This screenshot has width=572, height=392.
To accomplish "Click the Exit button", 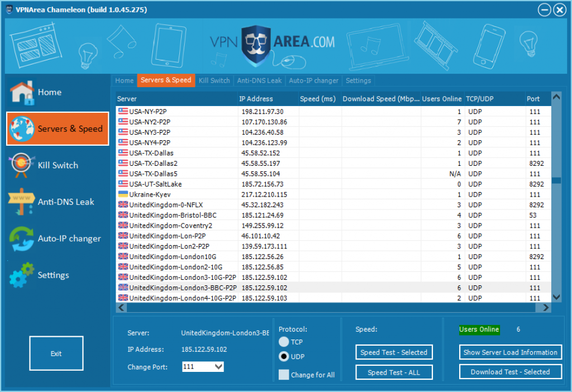I will [x=56, y=353].
